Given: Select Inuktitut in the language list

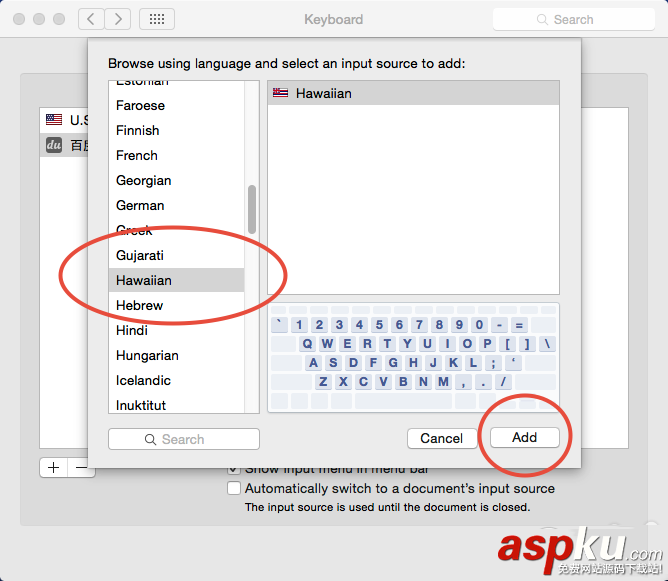Looking at the screenshot, I should 176,405.
